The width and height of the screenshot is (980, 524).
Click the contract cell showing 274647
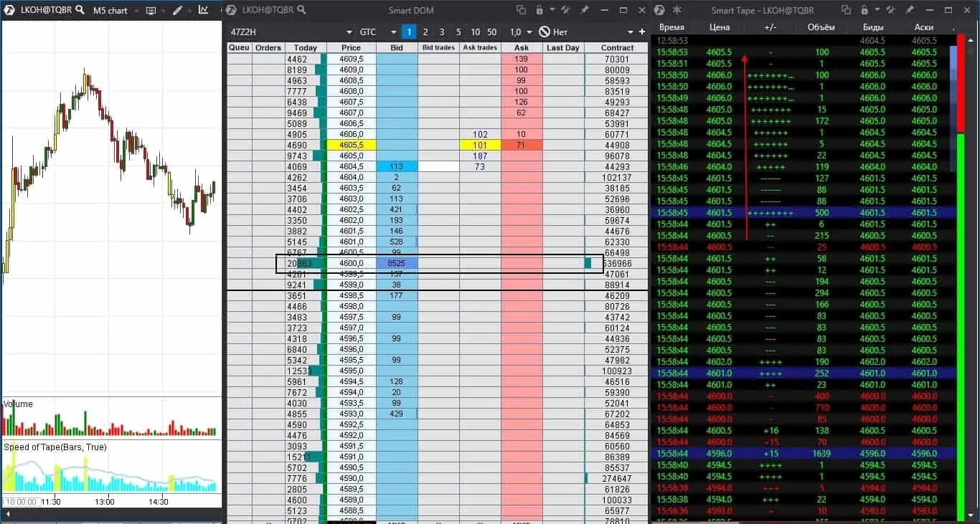pos(617,478)
